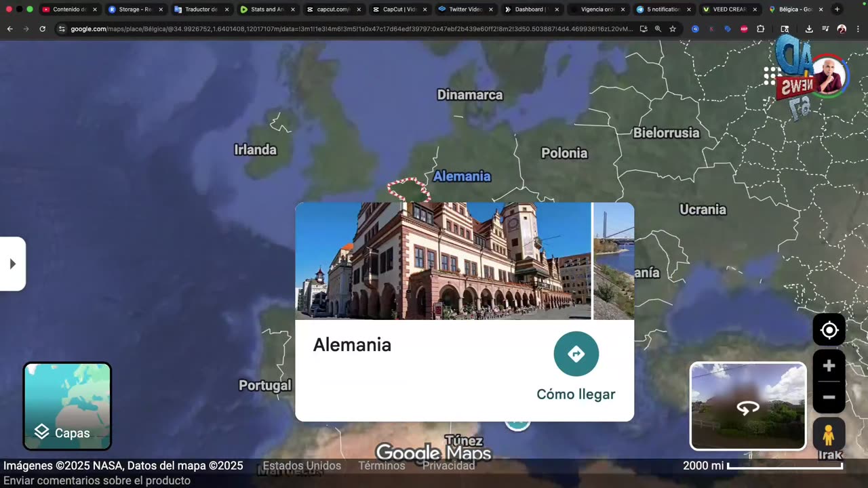Close the VEED CREAR tab
The height and width of the screenshot is (488, 868).
755,9
